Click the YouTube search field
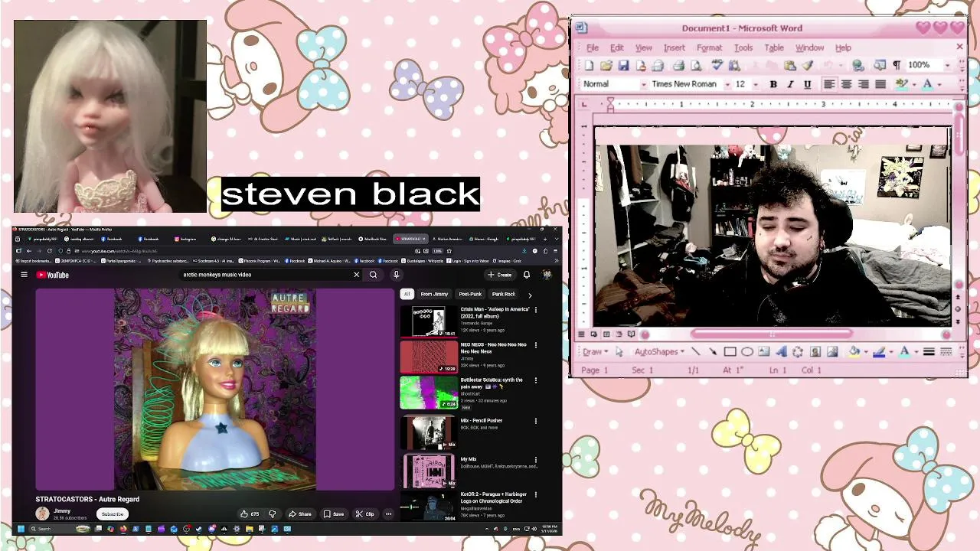This screenshot has width=980, height=551. pos(266,275)
